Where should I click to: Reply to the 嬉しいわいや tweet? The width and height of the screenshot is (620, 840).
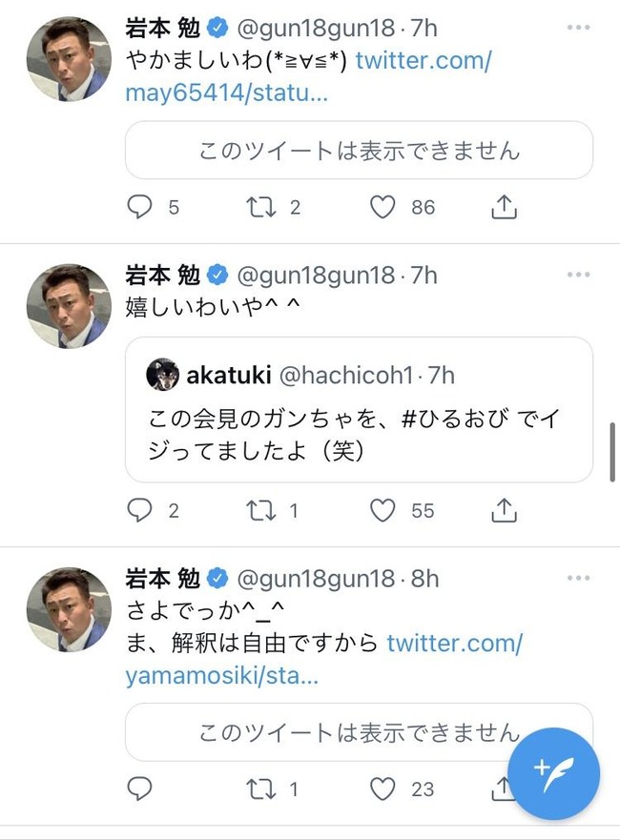pyautogui.click(x=140, y=511)
